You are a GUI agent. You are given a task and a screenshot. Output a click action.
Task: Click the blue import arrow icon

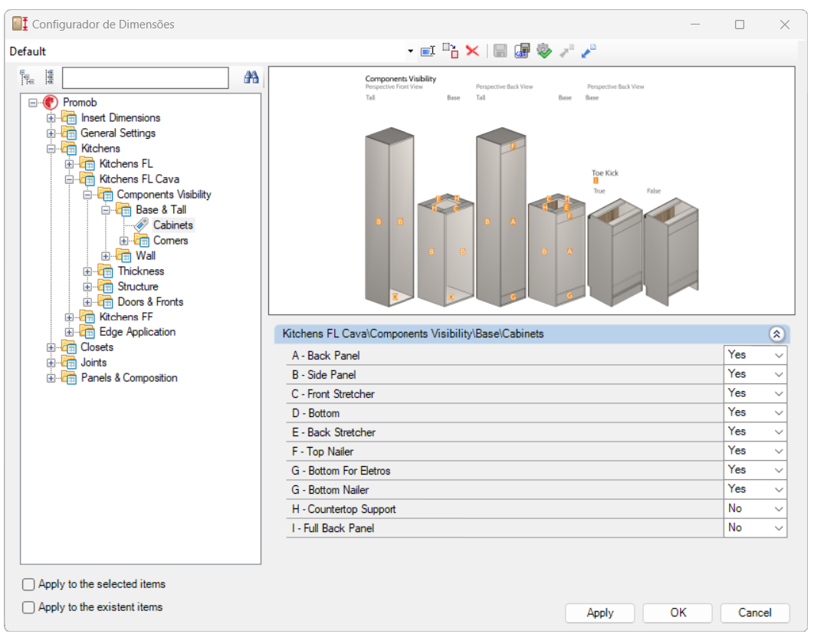pos(589,51)
